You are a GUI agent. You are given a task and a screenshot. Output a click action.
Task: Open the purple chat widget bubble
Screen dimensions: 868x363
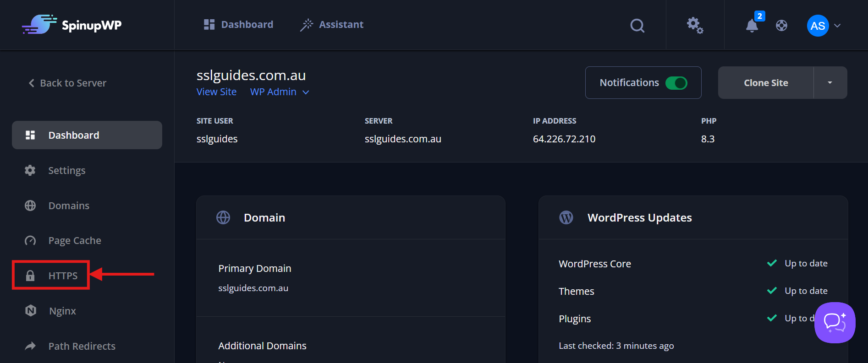pyautogui.click(x=835, y=322)
